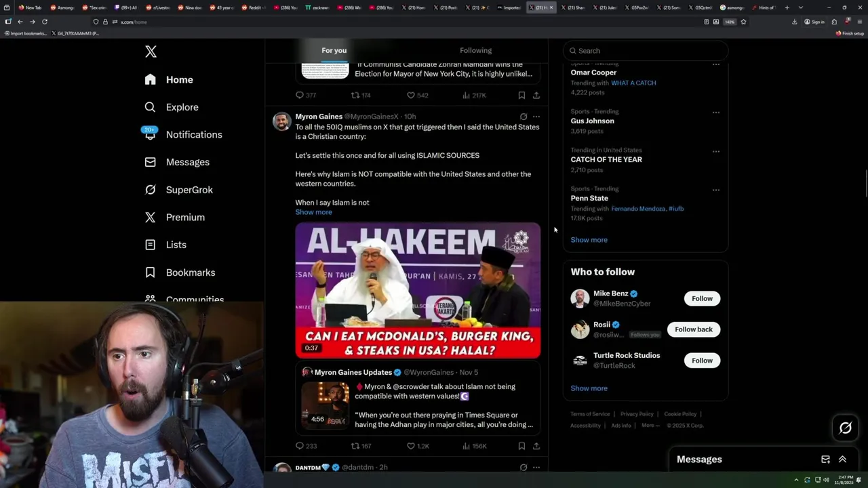Open the Mike Benz profile name
Image resolution: width=868 pixels, height=488 pixels.
point(610,293)
